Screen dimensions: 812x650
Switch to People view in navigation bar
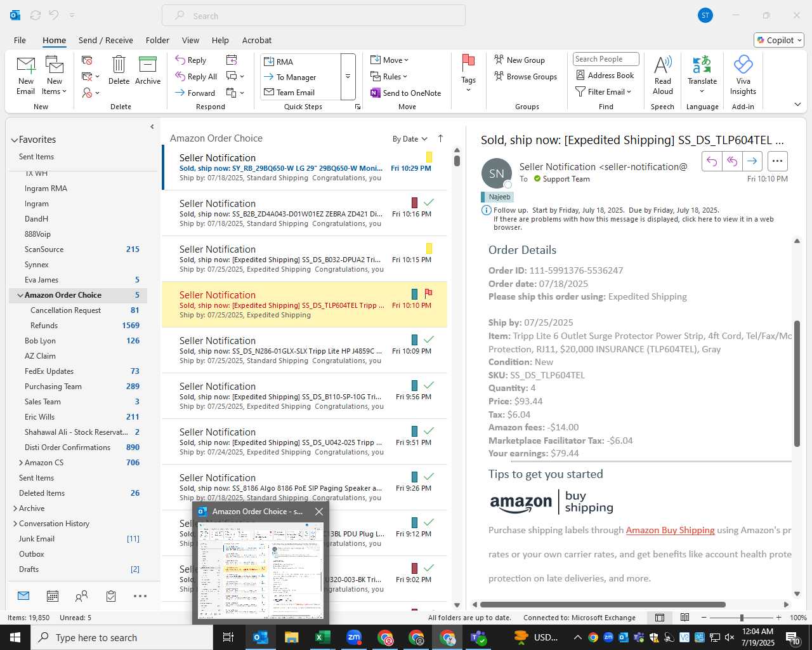[x=81, y=596]
